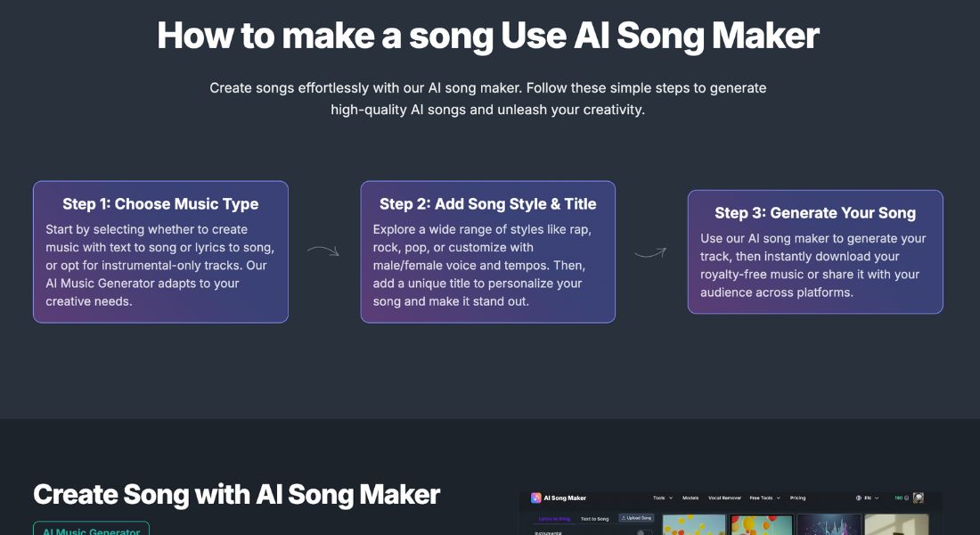Image resolution: width=980 pixels, height=535 pixels.
Task: Click the AI Song Maker logo icon
Action: (x=535, y=498)
